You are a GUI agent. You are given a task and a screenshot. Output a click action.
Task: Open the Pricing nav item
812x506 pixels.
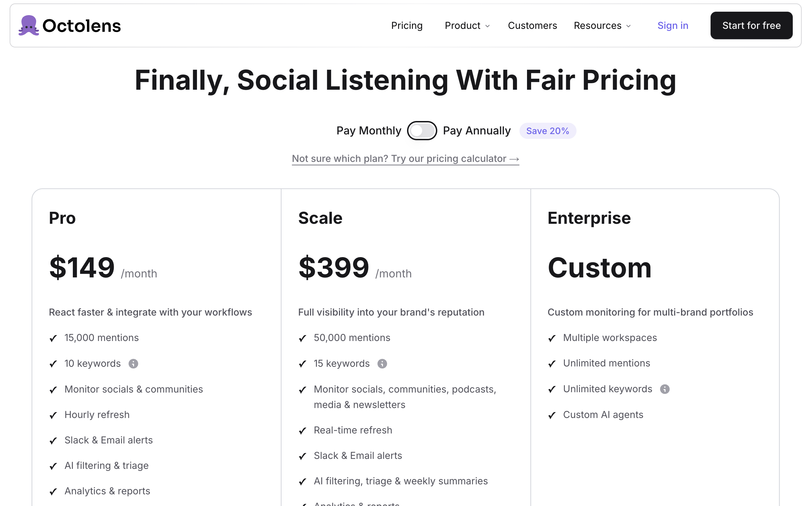(x=407, y=25)
